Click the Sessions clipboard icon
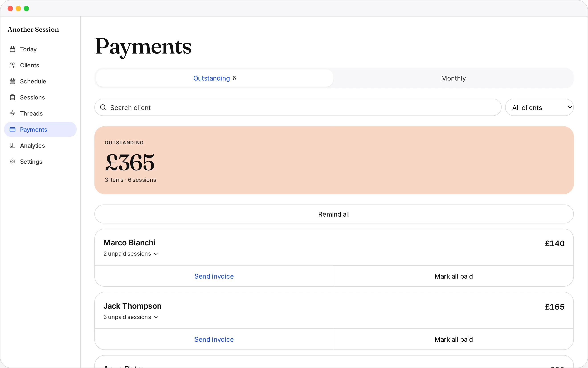The height and width of the screenshot is (368, 588). point(12,97)
